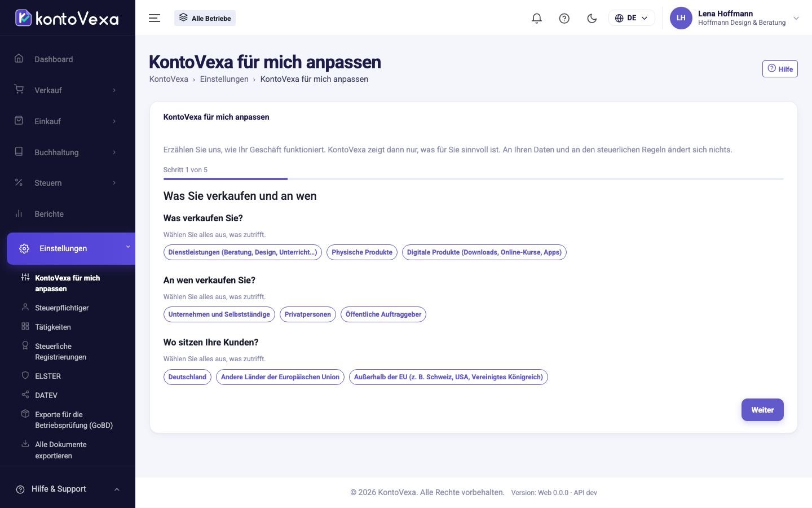The height and width of the screenshot is (508, 812).
Task: Open Tätigkeiten settings page
Action: pos(53,327)
